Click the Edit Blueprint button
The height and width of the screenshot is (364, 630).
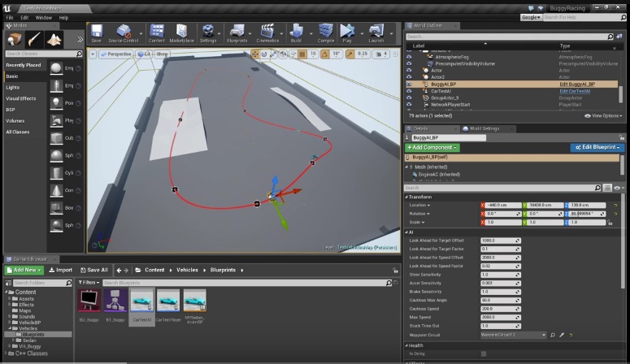[597, 147]
